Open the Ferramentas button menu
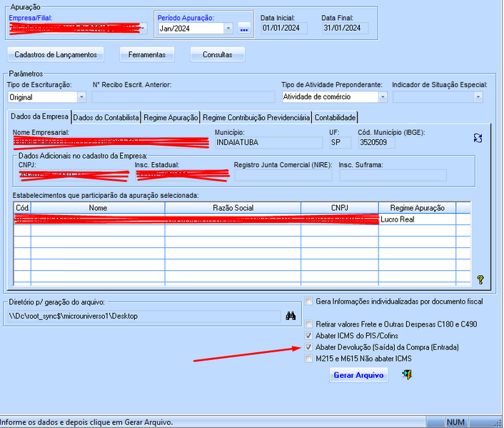The height and width of the screenshot is (428, 504). pyautogui.click(x=147, y=55)
